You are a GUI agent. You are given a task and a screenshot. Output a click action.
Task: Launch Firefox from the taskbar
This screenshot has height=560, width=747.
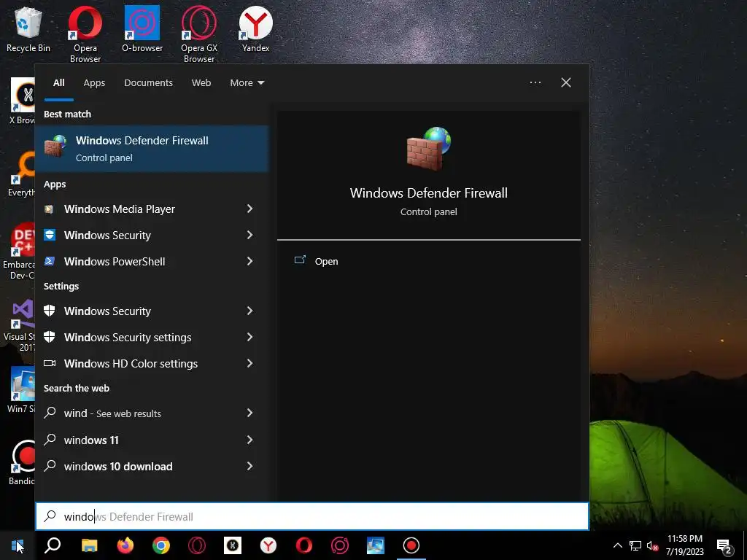(125, 545)
